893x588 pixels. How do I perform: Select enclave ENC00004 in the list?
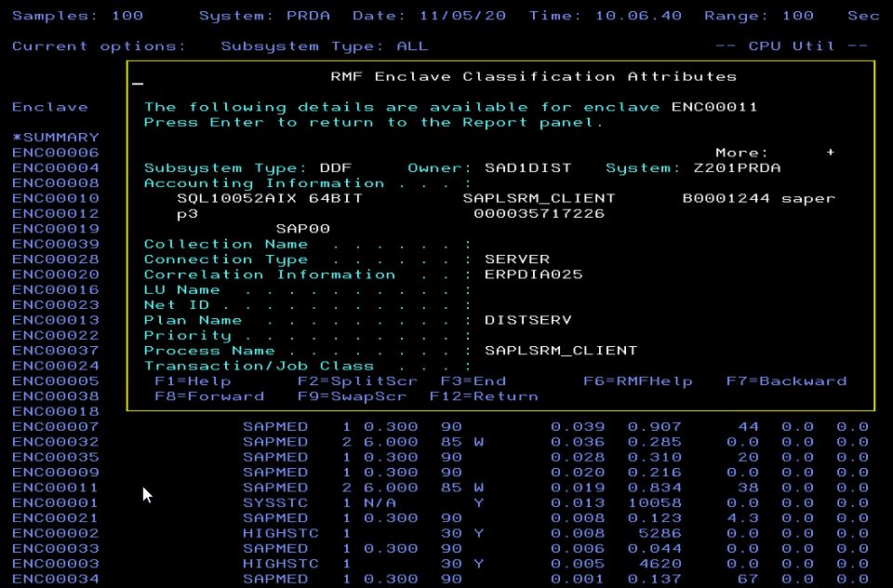click(55, 168)
